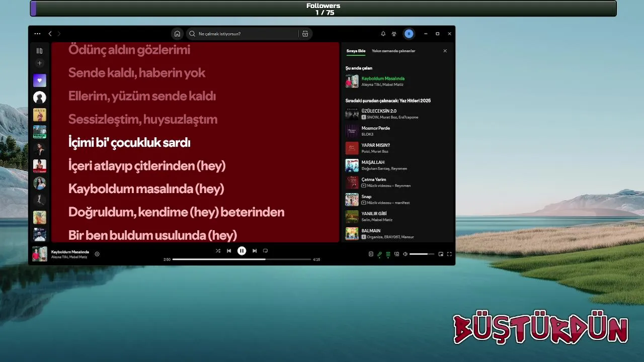The width and height of the screenshot is (644, 362).
Task: Jump to lyric 'Ellerim, yüzüm sende kaldı'
Action: (142, 96)
